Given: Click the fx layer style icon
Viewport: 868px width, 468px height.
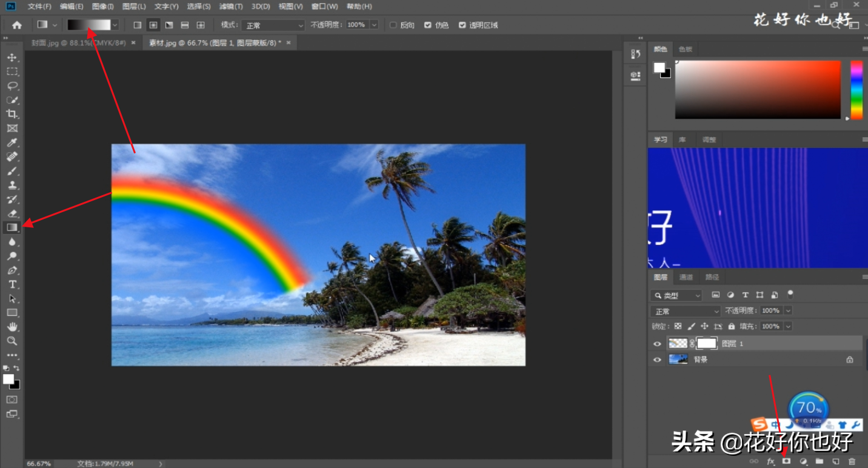Looking at the screenshot, I should click(x=770, y=461).
